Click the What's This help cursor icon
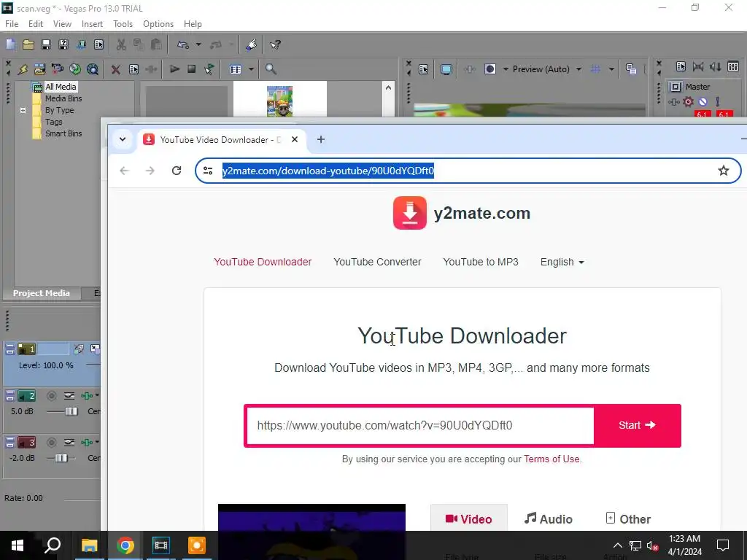 pos(275,44)
